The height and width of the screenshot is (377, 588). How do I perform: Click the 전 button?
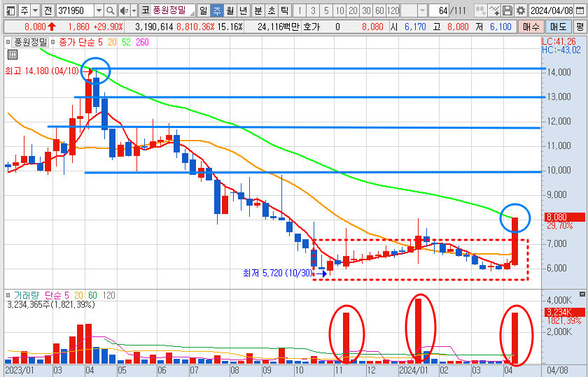(48, 10)
